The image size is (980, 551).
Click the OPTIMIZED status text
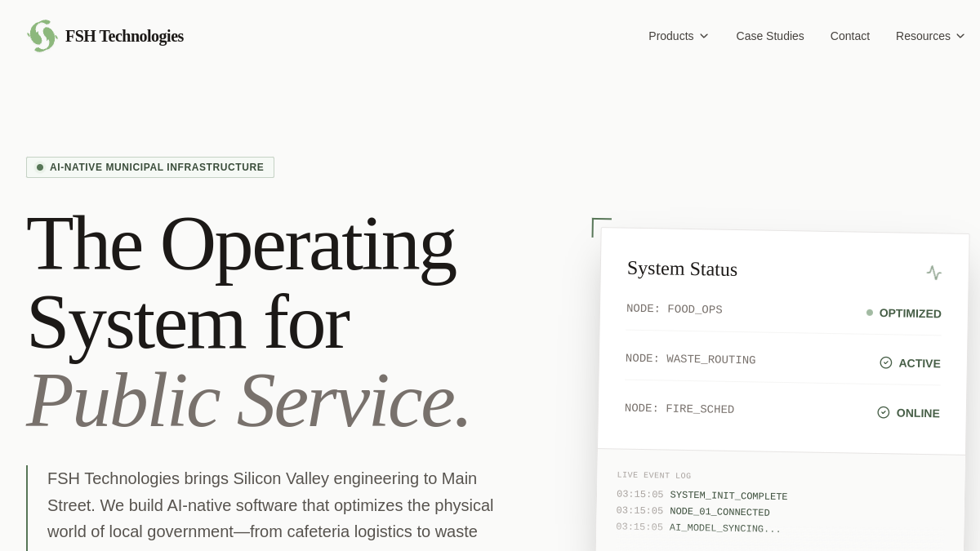pyautogui.click(x=911, y=313)
